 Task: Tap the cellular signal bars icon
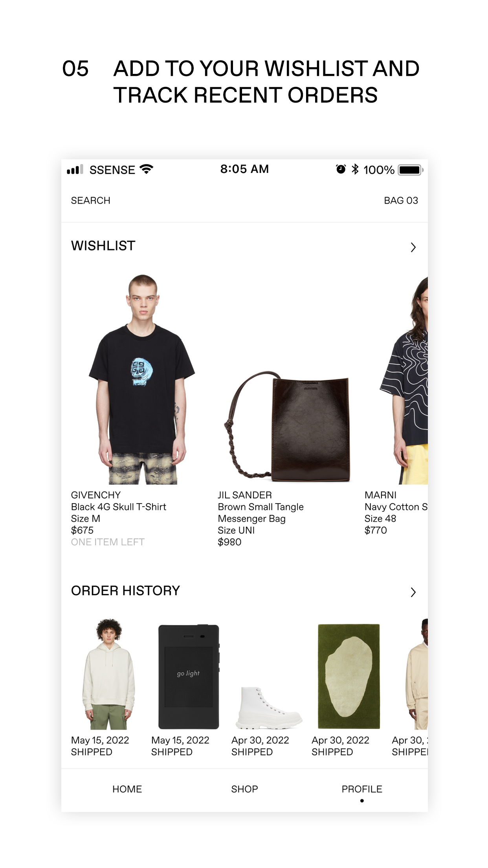75,169
